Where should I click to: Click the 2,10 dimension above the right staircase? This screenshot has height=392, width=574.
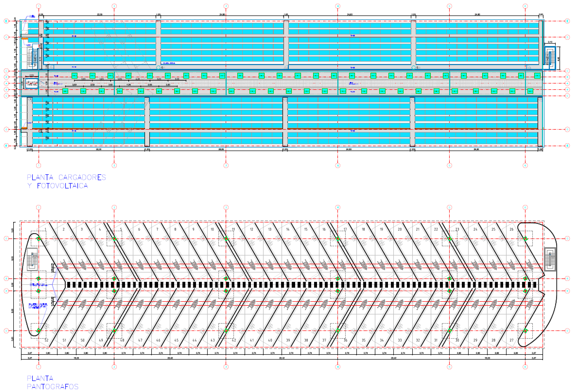tap(550, 42)
